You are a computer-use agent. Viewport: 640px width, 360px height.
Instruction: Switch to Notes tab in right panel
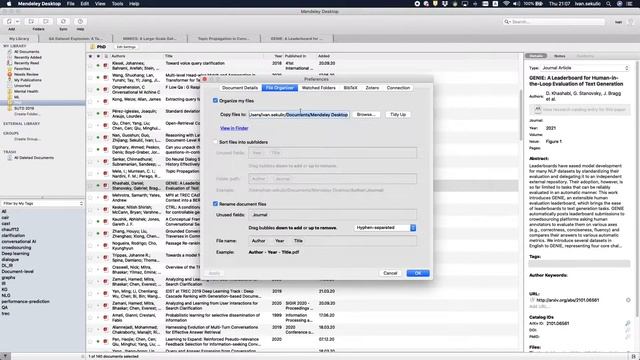(560, 56)
